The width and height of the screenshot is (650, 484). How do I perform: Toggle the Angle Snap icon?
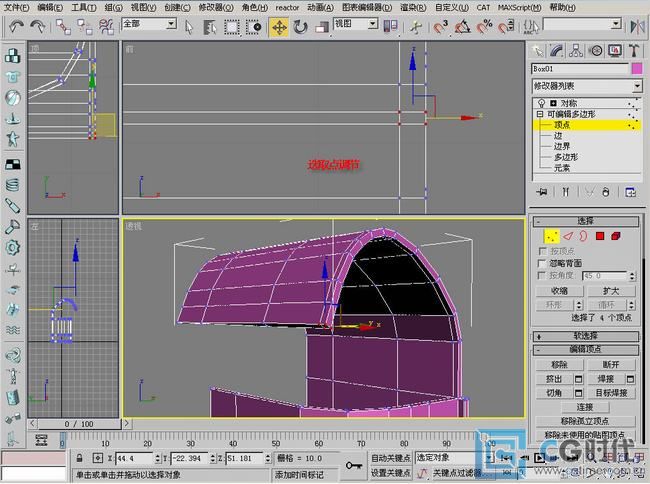pyautogui.click(x=462, y=27)
